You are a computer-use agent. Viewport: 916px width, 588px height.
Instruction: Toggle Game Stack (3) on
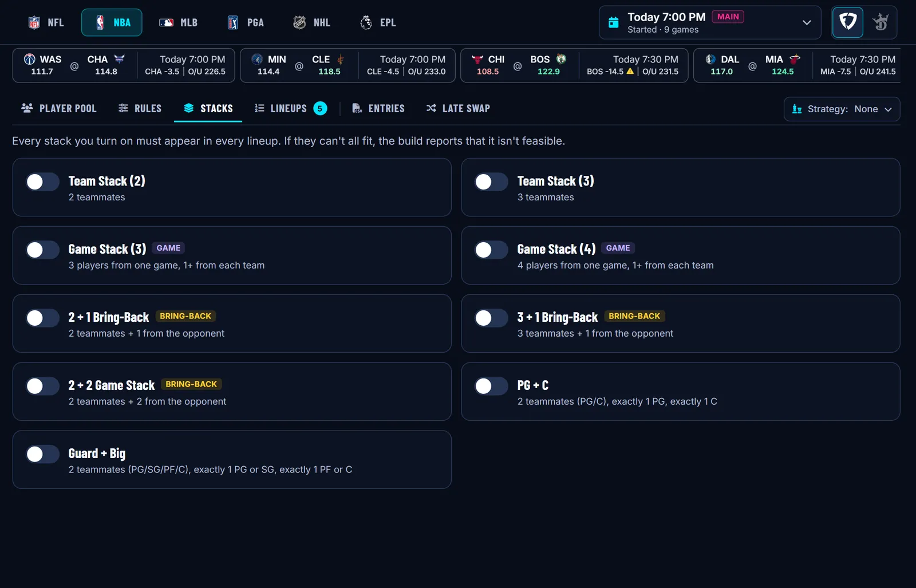43,250
